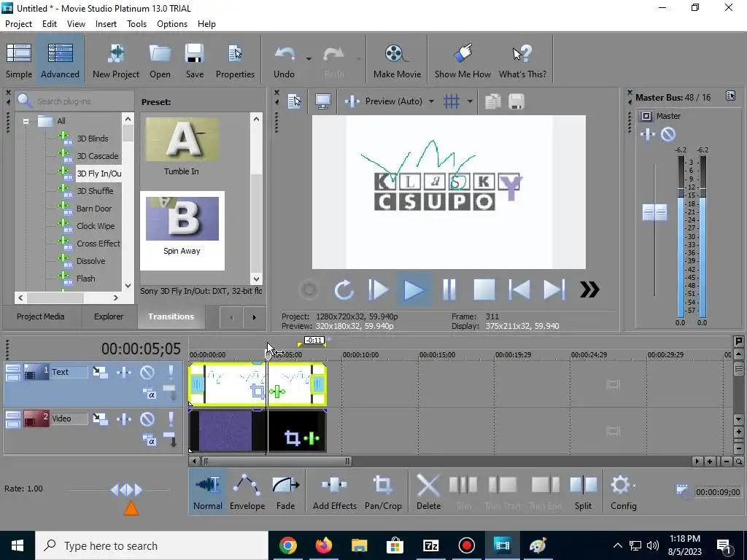Launch Show Me How tutorials
Viewport: 747px width, 560px height.
pos(462,61)
